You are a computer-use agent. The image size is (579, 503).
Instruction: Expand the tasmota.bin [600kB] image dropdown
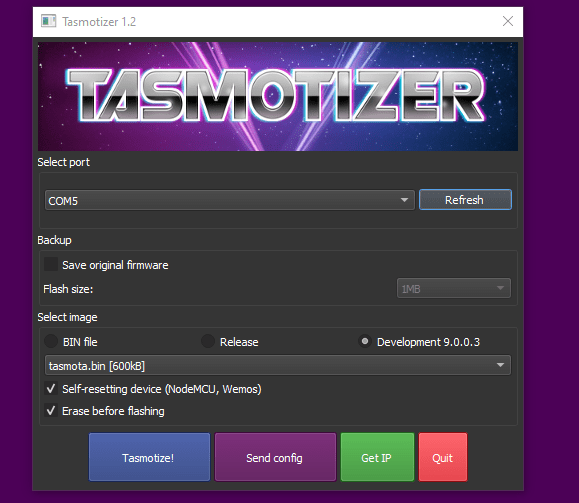point(278,365)
